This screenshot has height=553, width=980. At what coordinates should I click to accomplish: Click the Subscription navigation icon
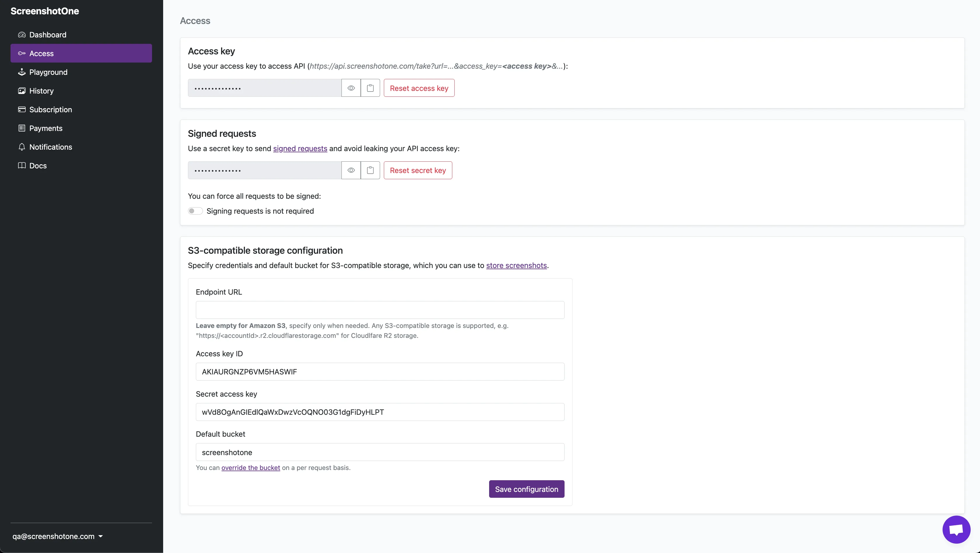click(x=21, y=109)
